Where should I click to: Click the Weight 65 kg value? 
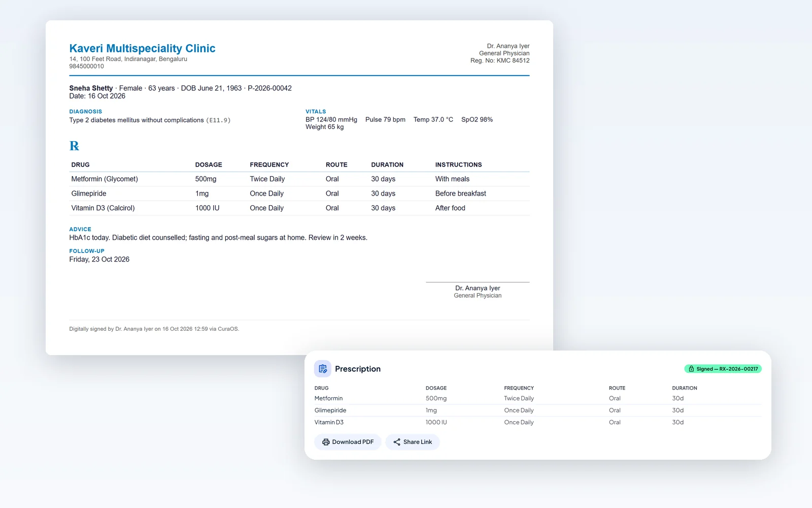325,127
